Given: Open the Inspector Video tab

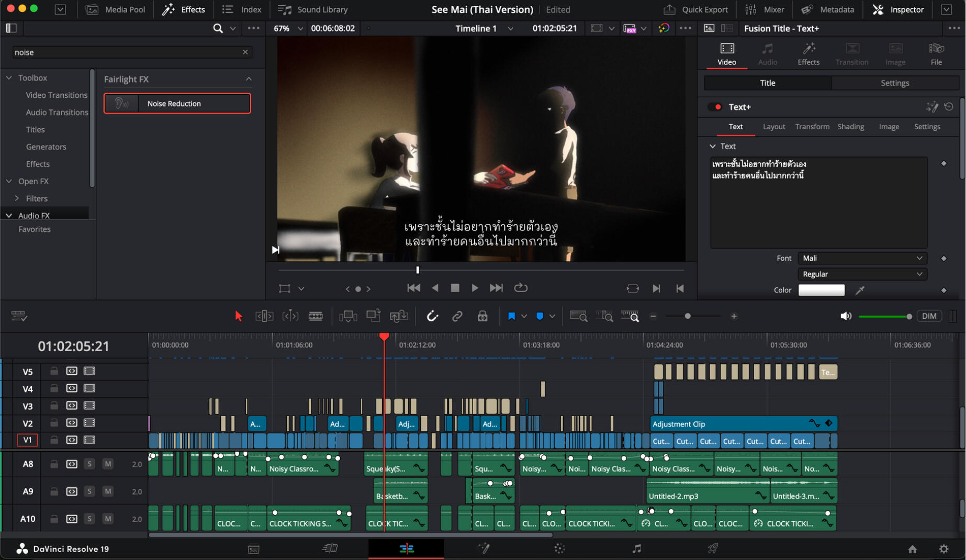Looking at the screenshot, I should click(x=726, y=54).
